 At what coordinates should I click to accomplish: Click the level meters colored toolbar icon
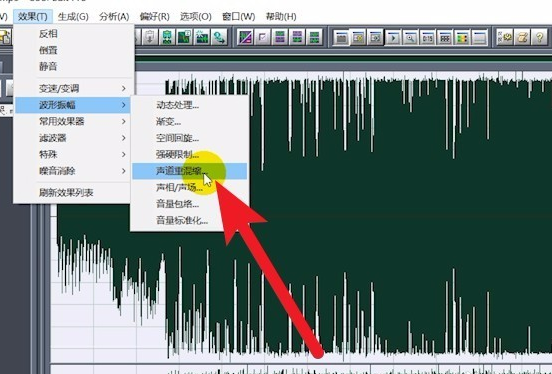click(x=462, y=37)
